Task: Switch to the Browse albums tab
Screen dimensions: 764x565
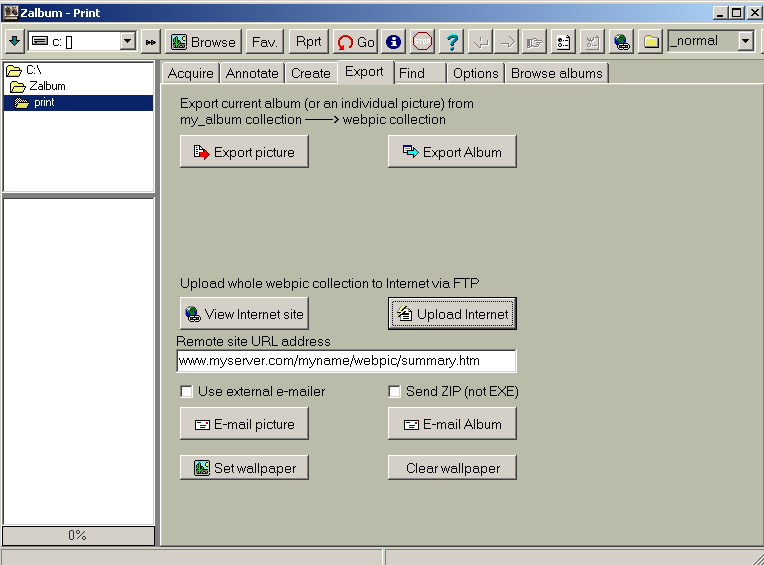Action: [556, 73]
